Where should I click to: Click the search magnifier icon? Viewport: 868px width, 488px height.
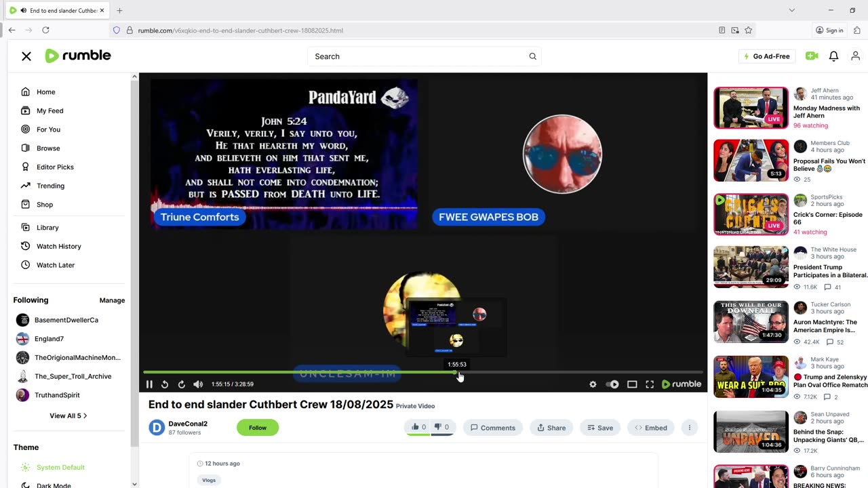click(532, 56)
